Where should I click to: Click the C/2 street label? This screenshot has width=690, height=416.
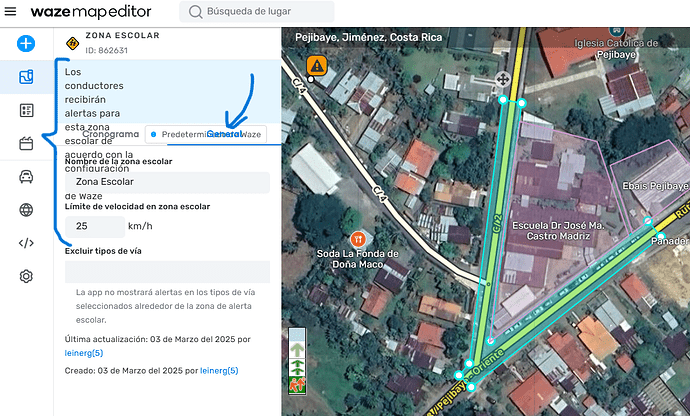498,223
